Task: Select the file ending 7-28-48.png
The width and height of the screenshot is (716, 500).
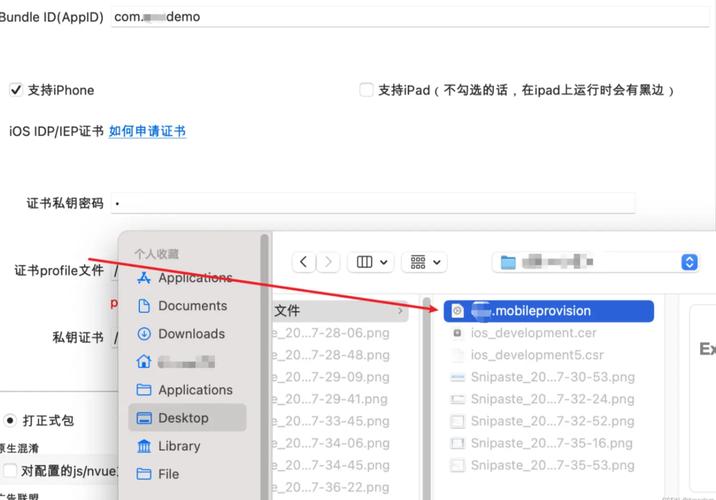Action: pos(331,355)
